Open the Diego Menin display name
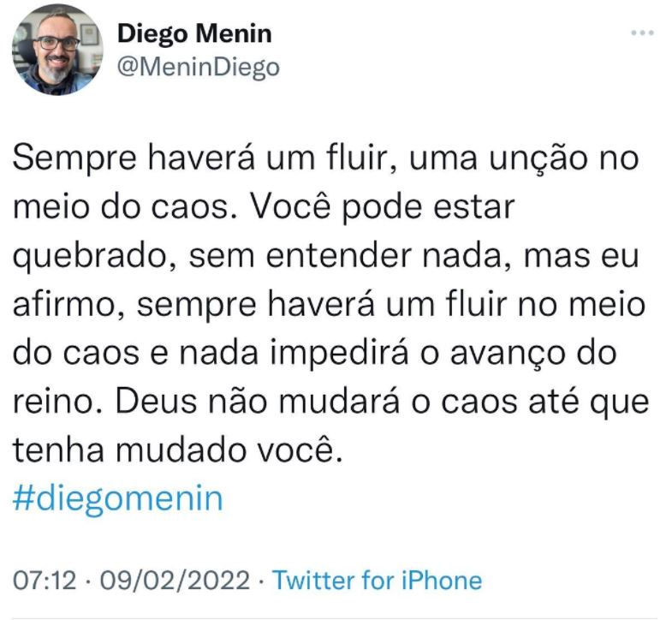 (x=193, y=34)
